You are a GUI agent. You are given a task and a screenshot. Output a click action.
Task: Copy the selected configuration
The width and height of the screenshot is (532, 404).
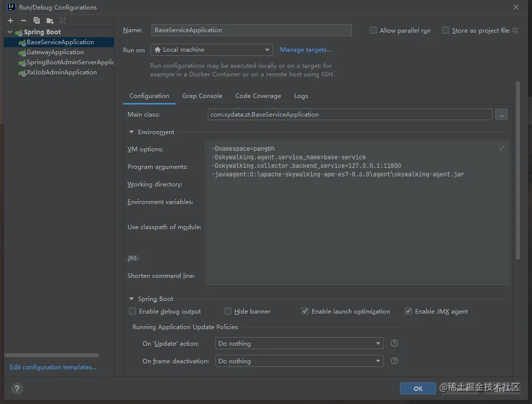point(36,21)
